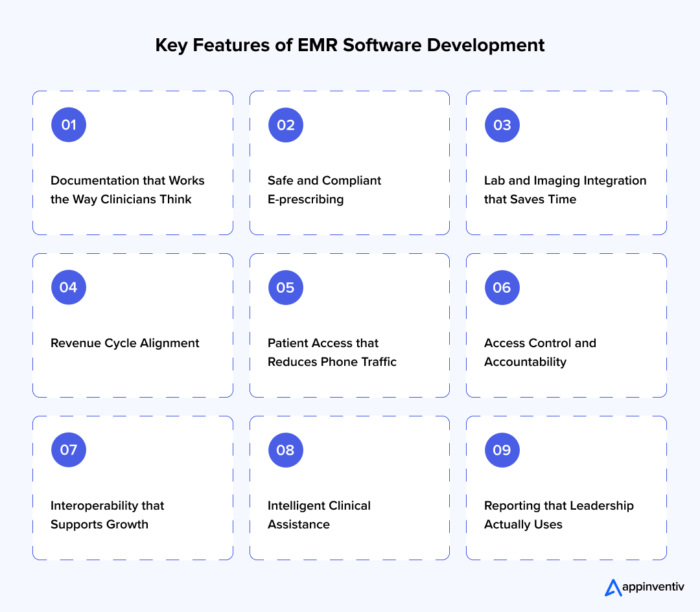The image size is (700, 612).
Task: Click the "Reporting that Leadership Actually Uses" text
Action: 559,515
